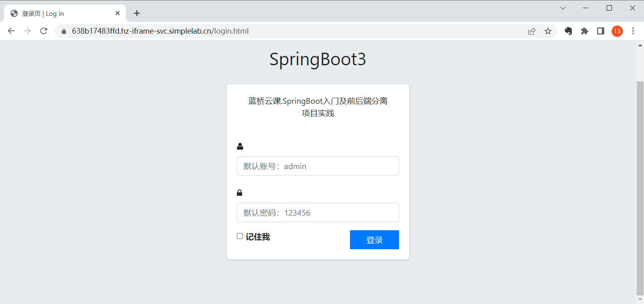644x304 pixels.
Task: Click the 蓝桥云课 SpringBoot description text
Action: (x=318, y=107)
